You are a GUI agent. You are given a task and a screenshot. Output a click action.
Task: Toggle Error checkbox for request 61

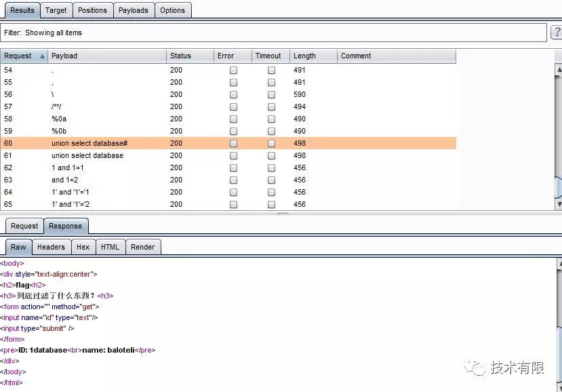(233, 156)
